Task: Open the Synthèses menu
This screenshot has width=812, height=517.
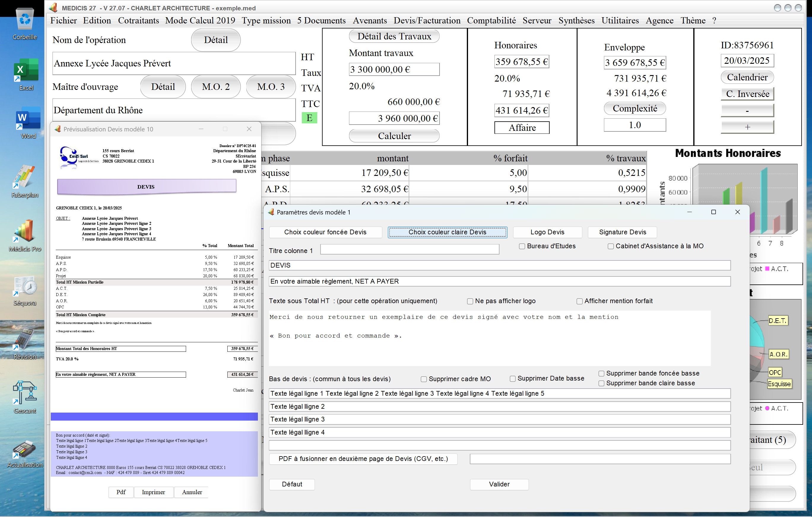Action: [576, 20]
